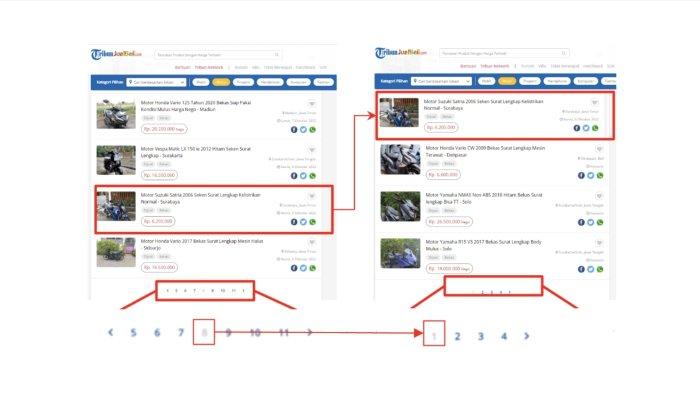Viewport: 700px width, 393px height.
Task: Select Properti category in left screenshot
Action: tap(243, 82)
